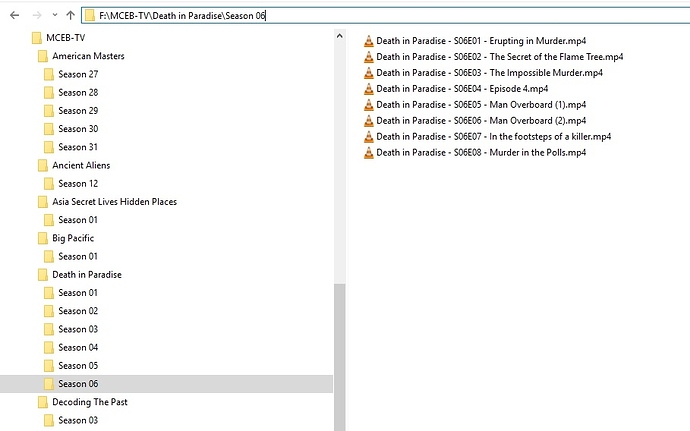Go up one folder level arrow

pyautogui.click(x=70, y=15)
